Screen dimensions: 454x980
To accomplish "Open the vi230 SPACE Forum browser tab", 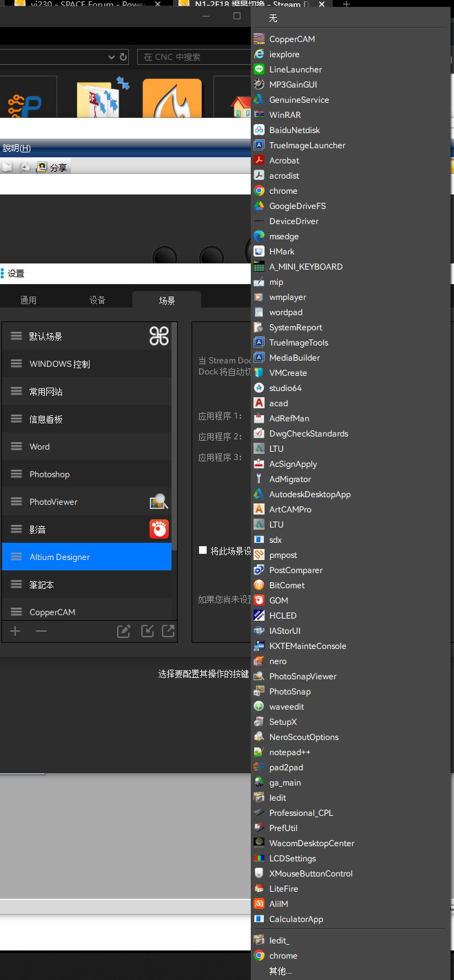I will pos(90,4).
